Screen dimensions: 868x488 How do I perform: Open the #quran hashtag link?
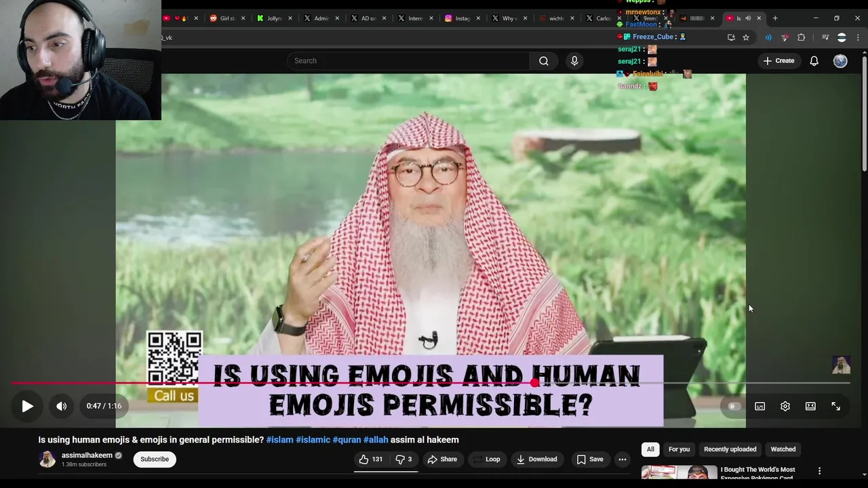click(x=347, y=440)
